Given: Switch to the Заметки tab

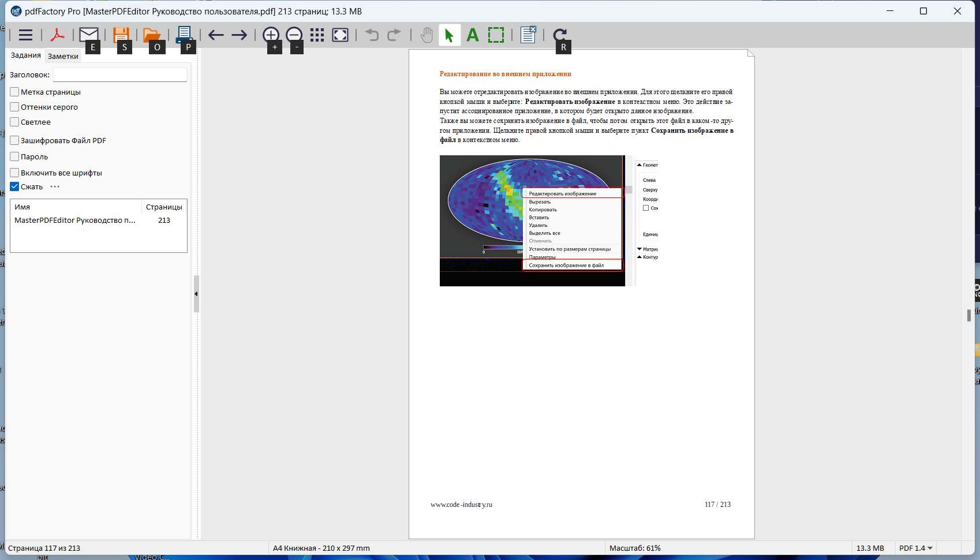Looking at the screenshot, I should point(63,56).
